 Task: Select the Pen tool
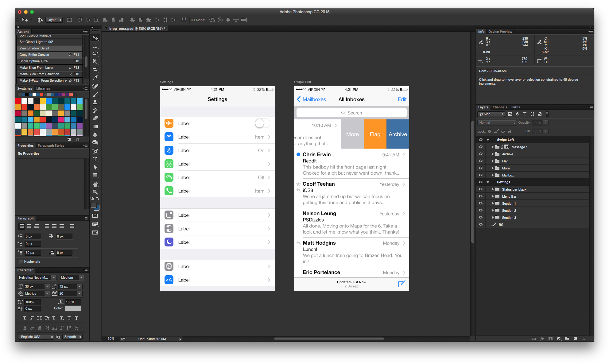click(x=95, y=151)
